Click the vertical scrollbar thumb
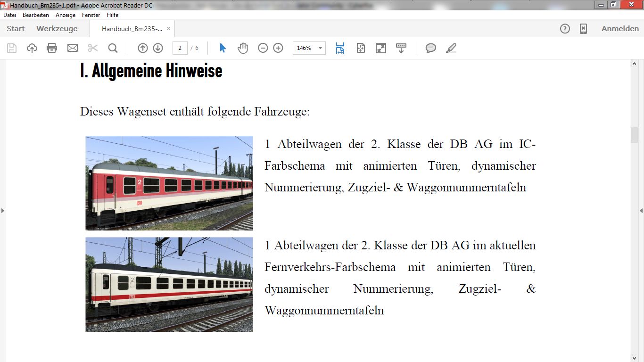The image size is (644, 362). coord(634,135)
